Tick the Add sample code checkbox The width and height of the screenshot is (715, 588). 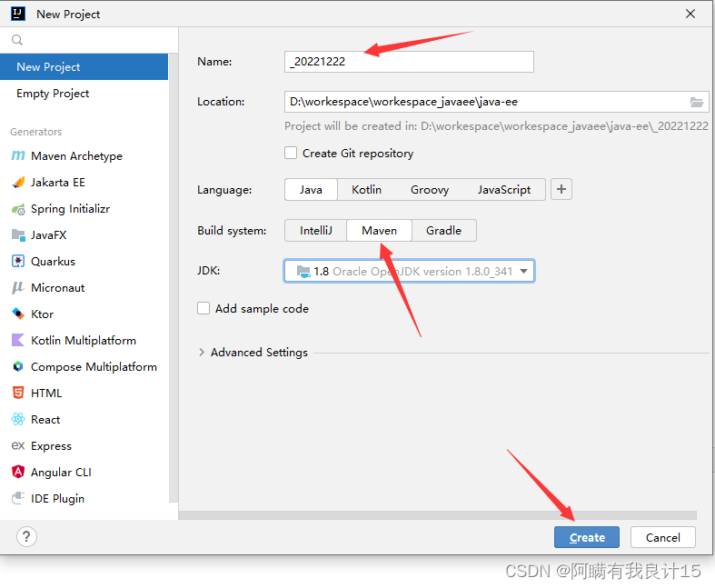(x=204, y=308)
